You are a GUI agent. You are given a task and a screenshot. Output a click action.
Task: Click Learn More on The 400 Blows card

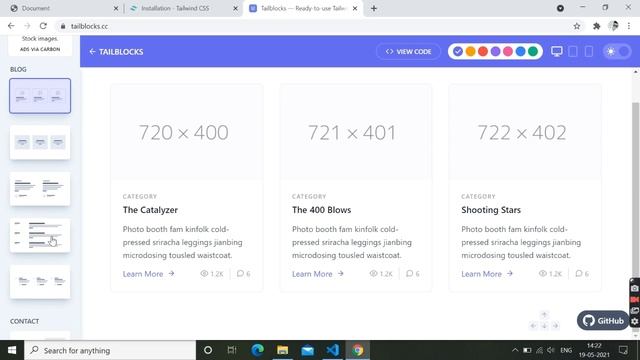[x=318, y=274]
